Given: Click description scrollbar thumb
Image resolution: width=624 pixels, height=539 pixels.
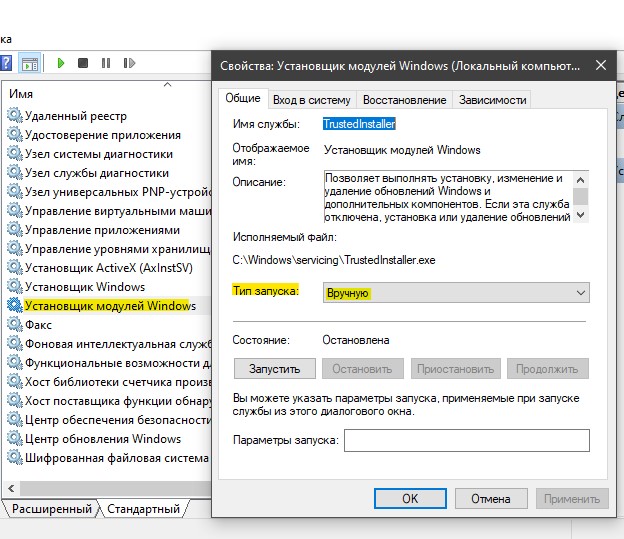Looking at the screenshot, I should (580, 197).
